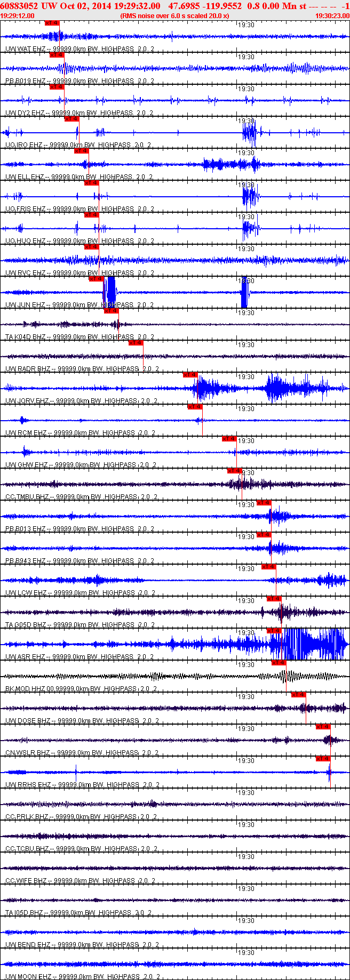Click the pick flag on UW RADR trace
This screenshot has width=350, height=980.
136,343
